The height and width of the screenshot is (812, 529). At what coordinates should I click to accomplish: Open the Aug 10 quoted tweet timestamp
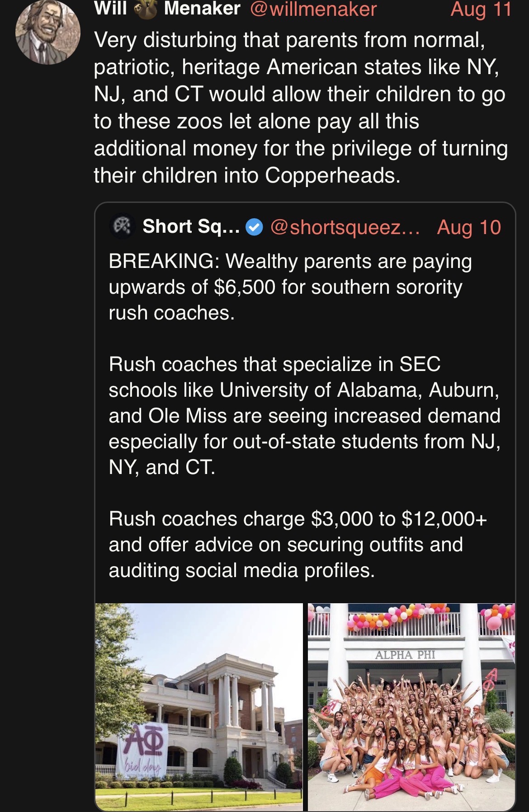tap(469, 227)
